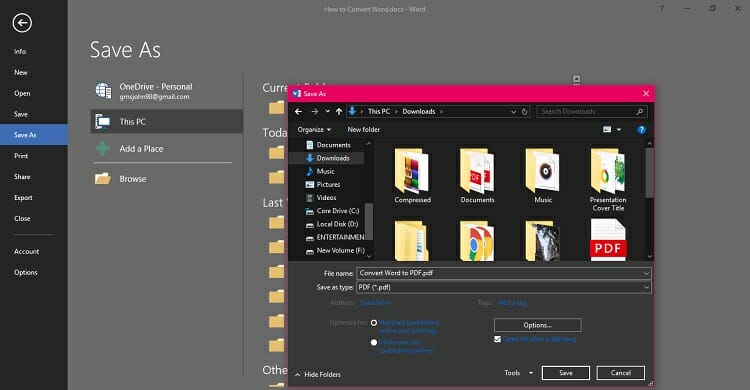The width and height of the screenshot is (750, 390).
Task: Close the Save As dialog
Action: click(x=646, y=93)
